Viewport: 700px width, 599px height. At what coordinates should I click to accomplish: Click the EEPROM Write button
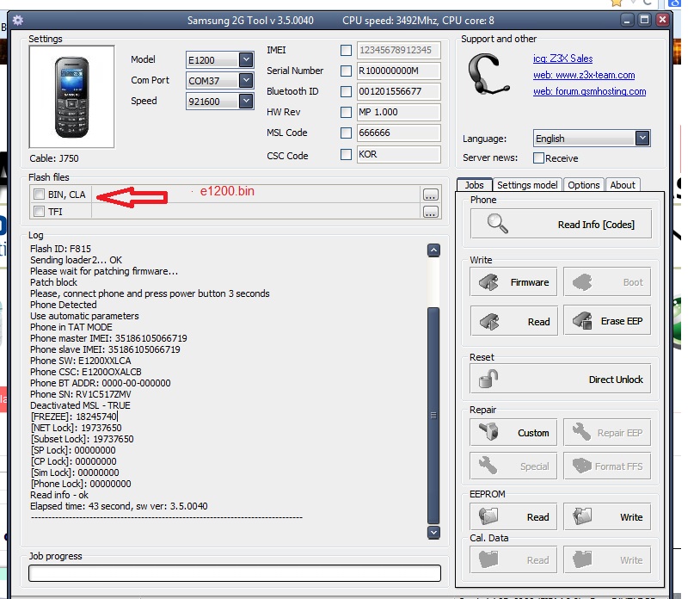(607, 517)
